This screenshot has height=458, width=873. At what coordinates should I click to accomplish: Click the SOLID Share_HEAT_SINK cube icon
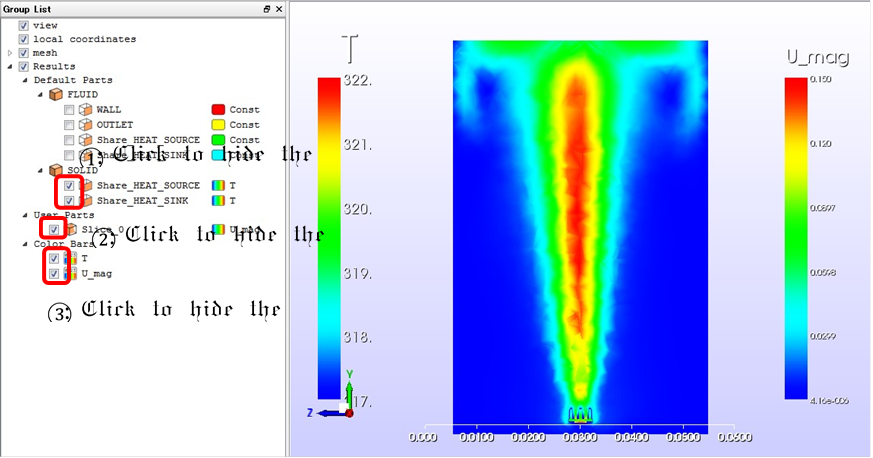(x=85, y=200)
